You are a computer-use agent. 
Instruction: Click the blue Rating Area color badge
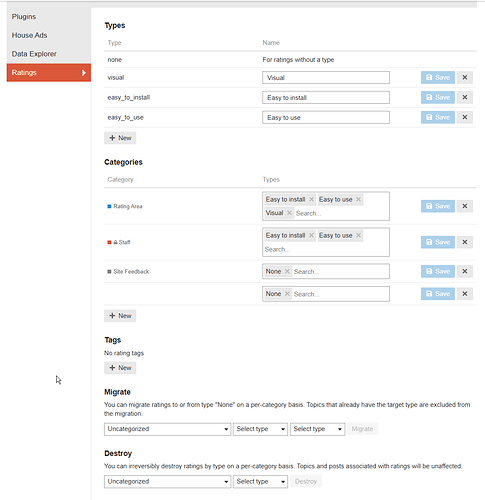point(109,206)
